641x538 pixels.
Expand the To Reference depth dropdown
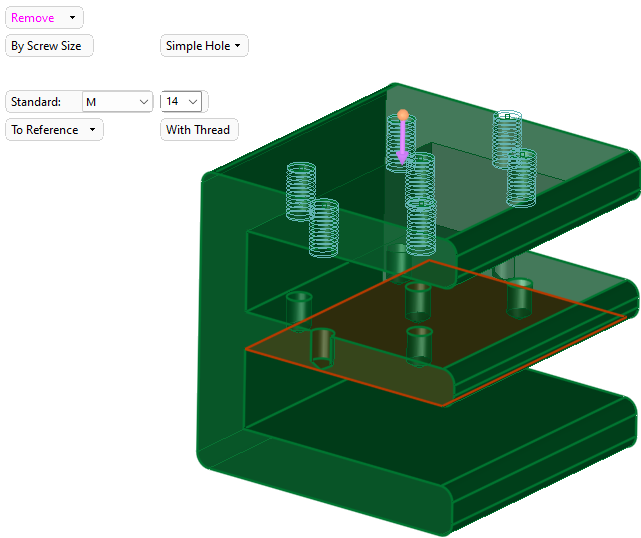(x=54, y=130)
